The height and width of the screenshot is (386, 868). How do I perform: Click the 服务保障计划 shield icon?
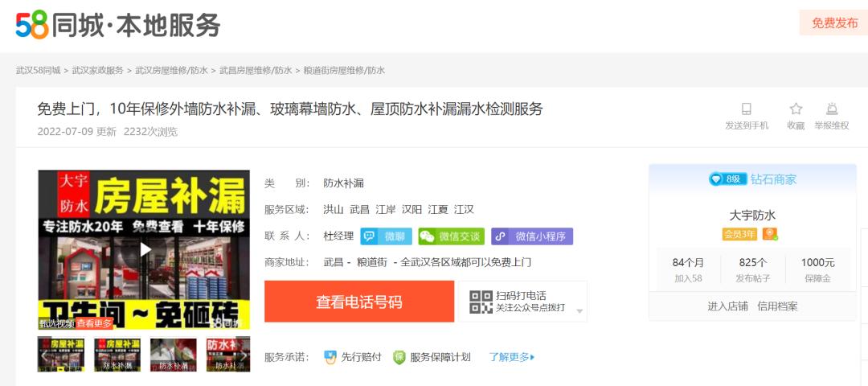coord(399,357)
